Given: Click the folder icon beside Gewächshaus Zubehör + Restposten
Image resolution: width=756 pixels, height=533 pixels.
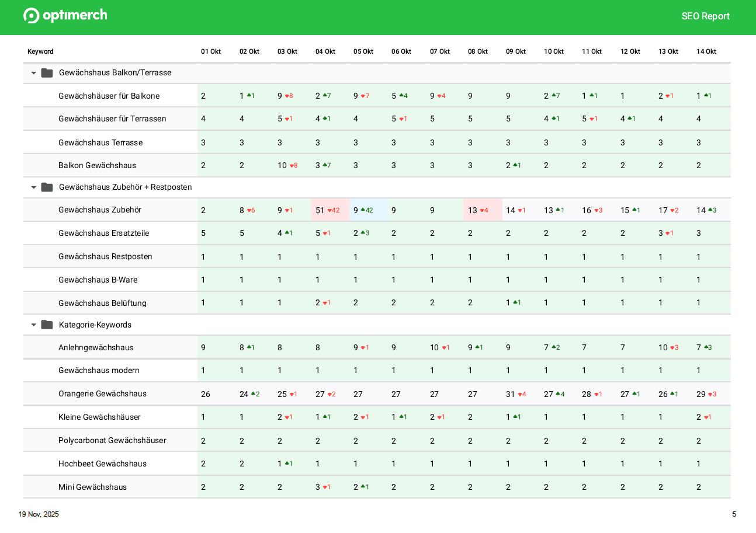Looking at the screenshot, I should tap(47, 187).
